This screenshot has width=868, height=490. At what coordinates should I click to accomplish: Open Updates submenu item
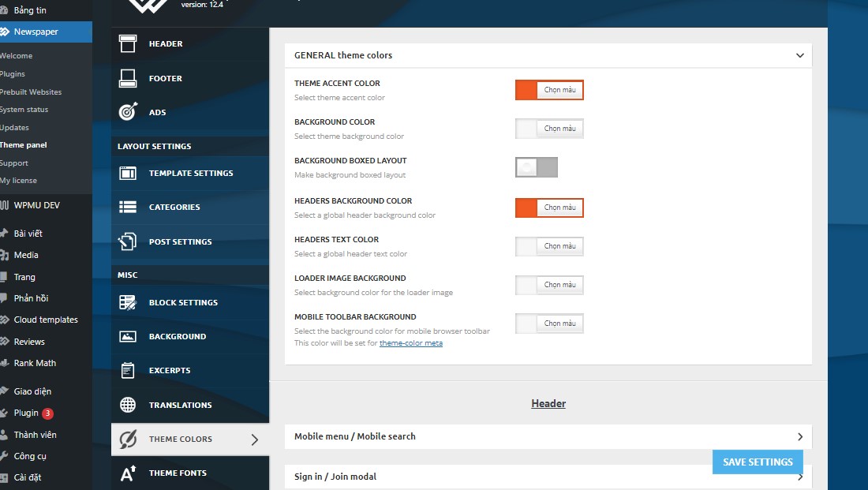coord(14,127)
